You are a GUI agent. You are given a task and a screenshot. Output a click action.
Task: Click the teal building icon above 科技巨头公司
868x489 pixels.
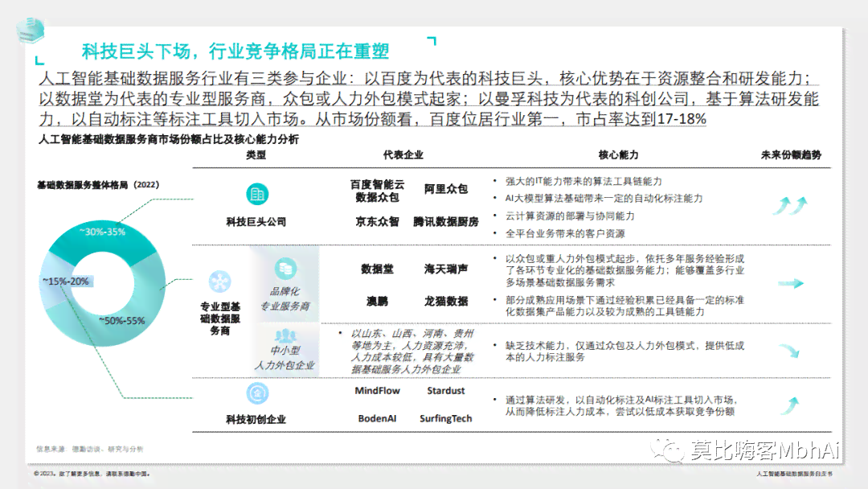(x=257, y=194)
